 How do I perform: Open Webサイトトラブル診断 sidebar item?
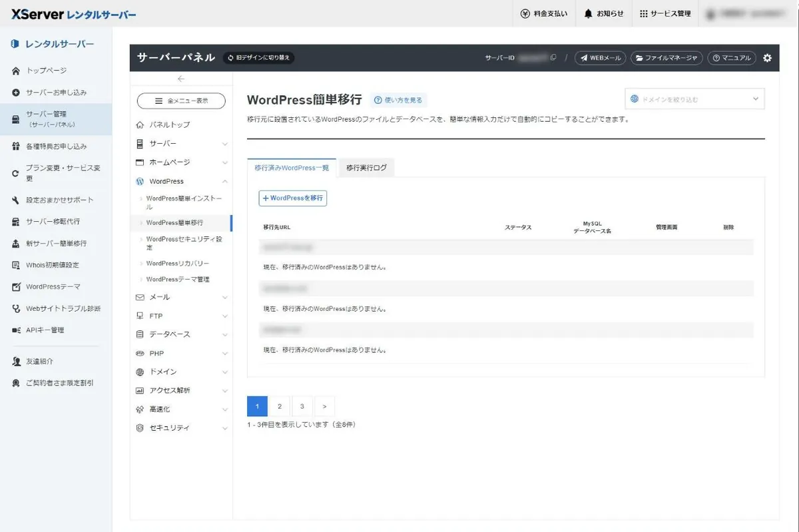pyautogui.click(x=56, y=308)
